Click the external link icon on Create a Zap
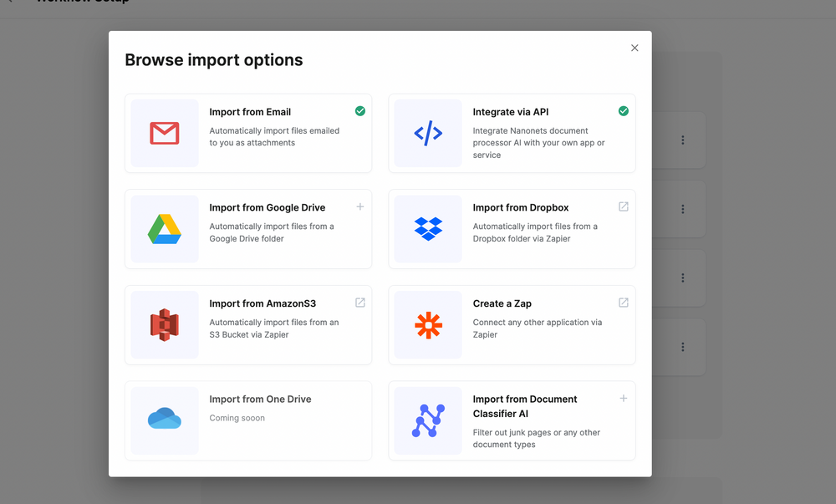836x504 pixels. coord(623,303)
